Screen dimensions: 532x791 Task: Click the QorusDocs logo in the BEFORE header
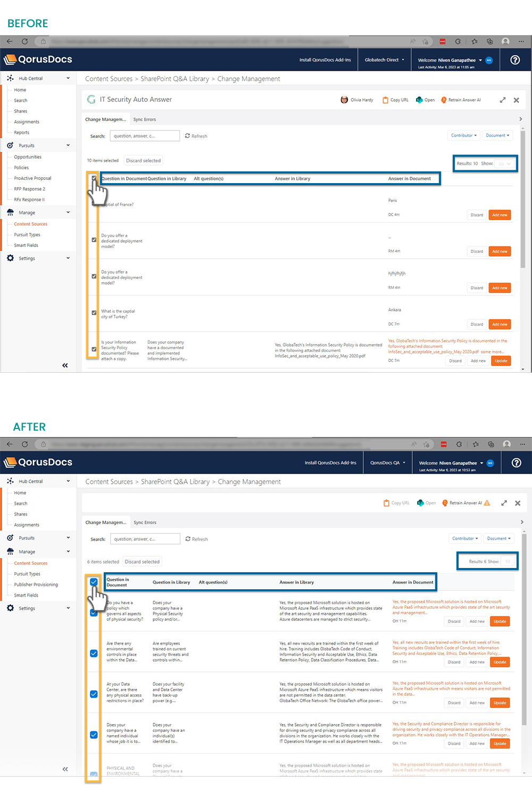38,60
